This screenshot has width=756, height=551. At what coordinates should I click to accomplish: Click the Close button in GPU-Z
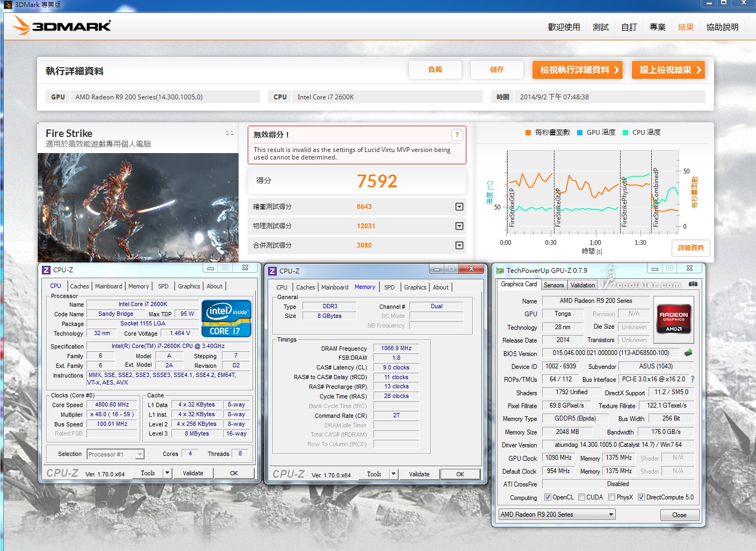pos(679,514)
